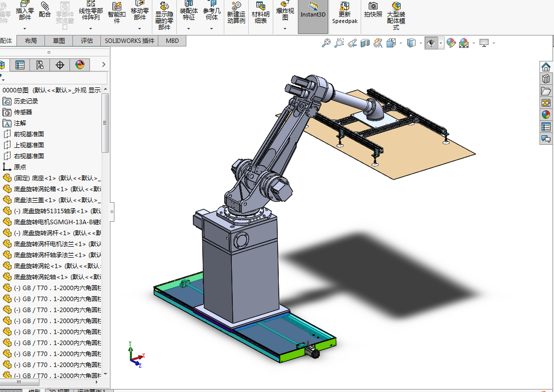Open the View Orientation dropdown arrow
The height and width of the screenshot is (392, 554).
pos(401,43)
